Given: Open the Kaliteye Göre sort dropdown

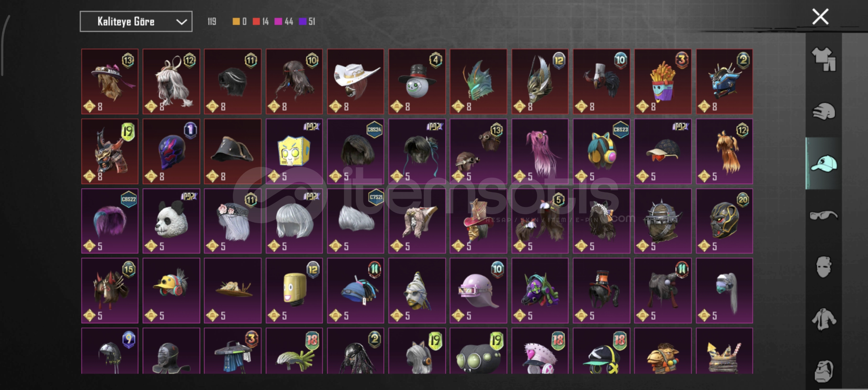Looking at the screenshot, I should click(x=136, y=22).
